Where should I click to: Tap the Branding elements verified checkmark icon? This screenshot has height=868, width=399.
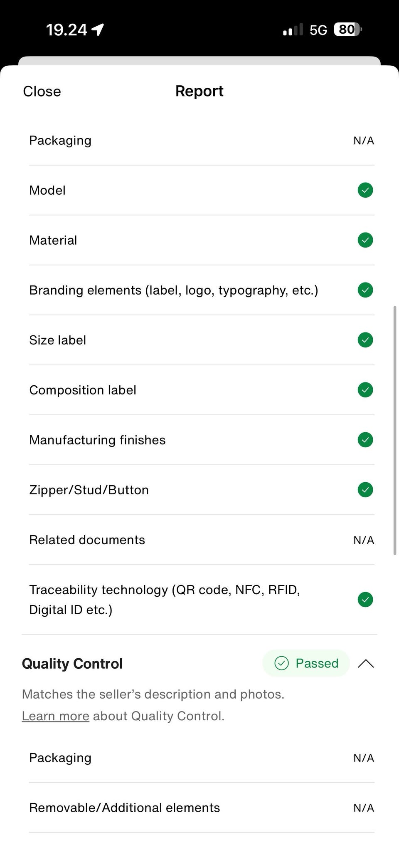coord(365,290)
